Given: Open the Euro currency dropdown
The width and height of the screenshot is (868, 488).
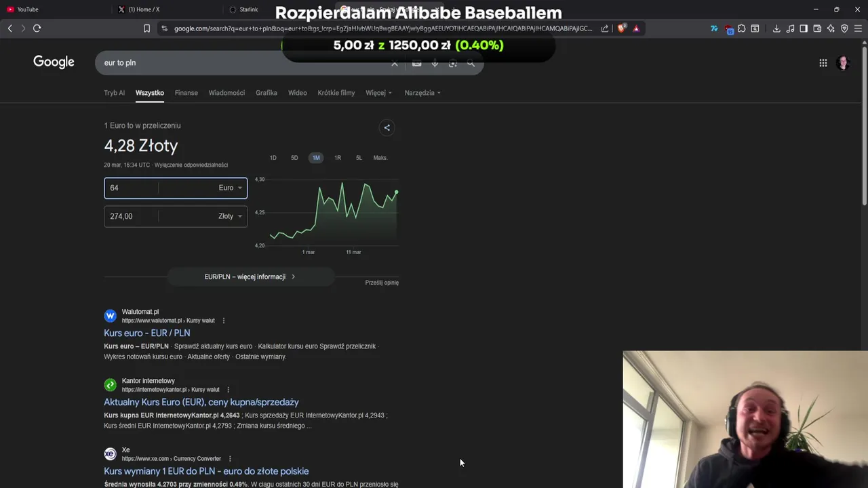Looking at the screenshot, I should coord(230,188).
